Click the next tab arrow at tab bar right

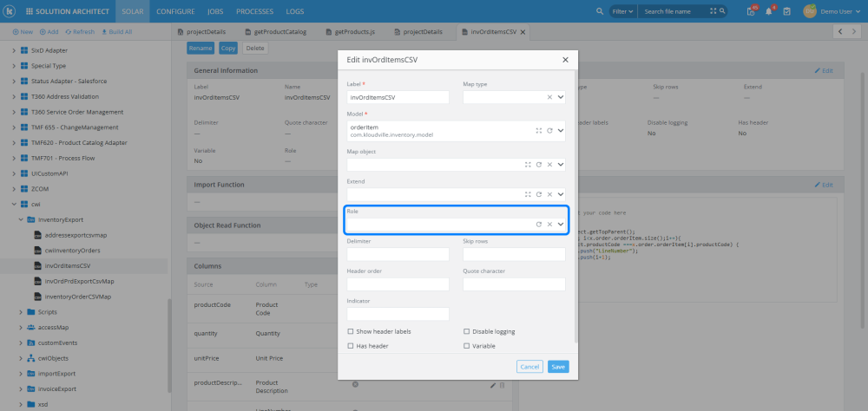tap(855, 32)
